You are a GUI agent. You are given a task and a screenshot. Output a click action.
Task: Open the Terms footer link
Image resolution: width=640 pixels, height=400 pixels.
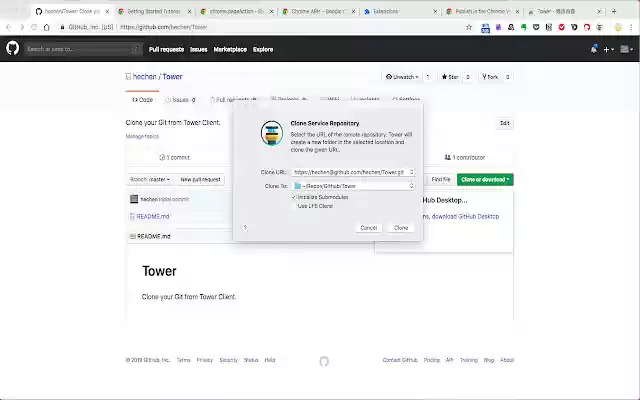(x=183, y=360)
